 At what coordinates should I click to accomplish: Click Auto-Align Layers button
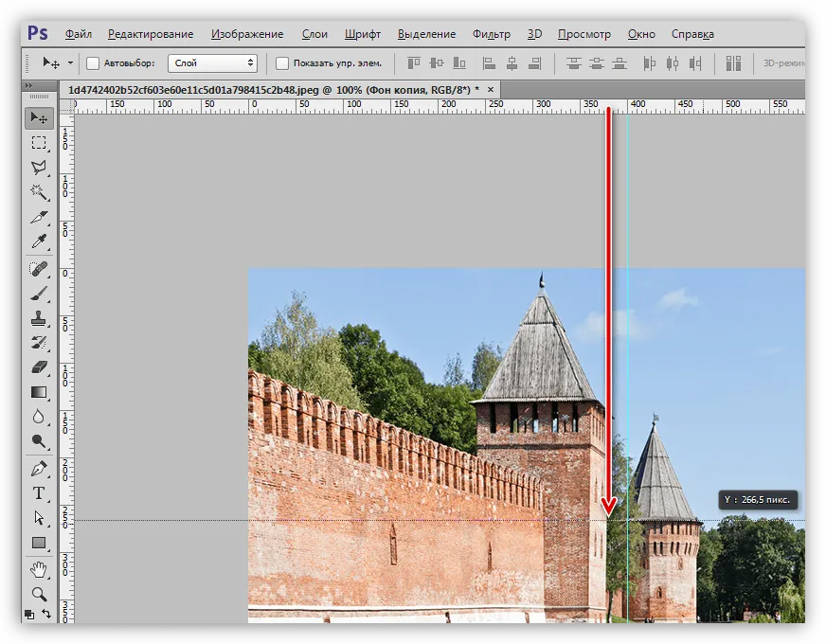pos(733,63)
